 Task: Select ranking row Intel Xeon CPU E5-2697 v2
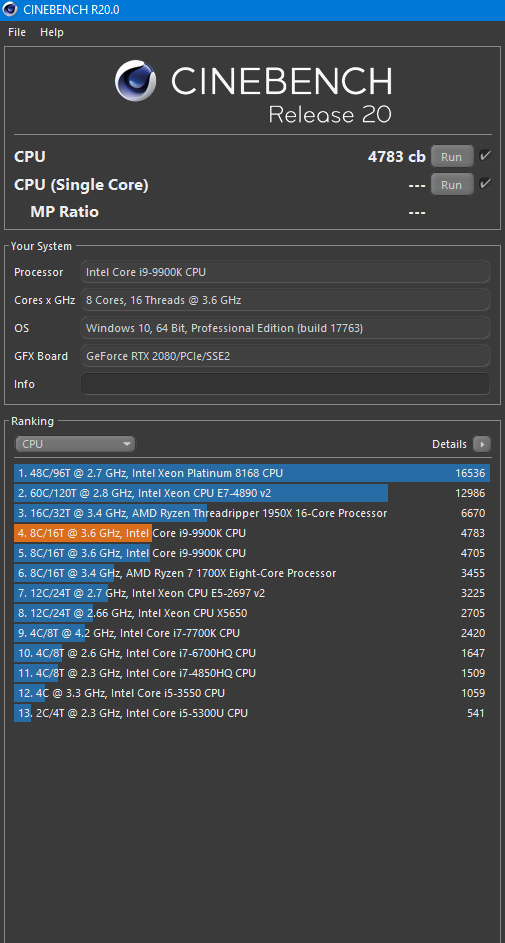tap(252, 593)
